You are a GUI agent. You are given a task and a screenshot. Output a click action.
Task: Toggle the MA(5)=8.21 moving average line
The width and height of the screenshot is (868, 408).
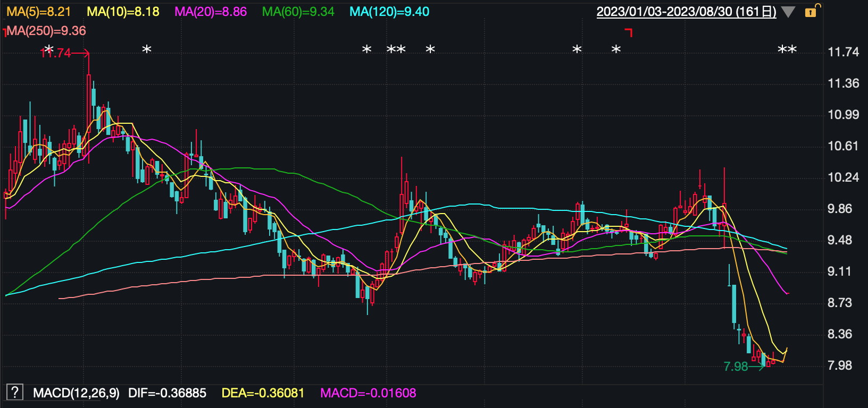coord(38,12)
